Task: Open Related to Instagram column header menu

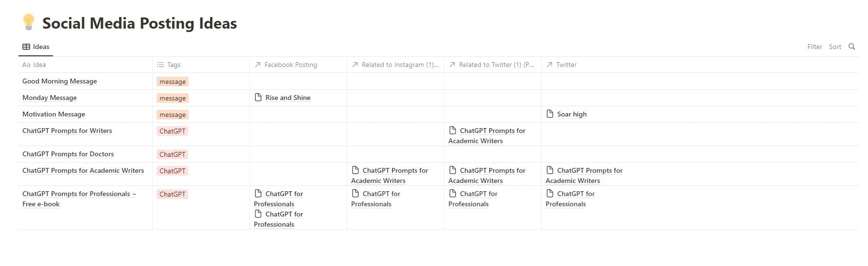Action: pos(395,65)
